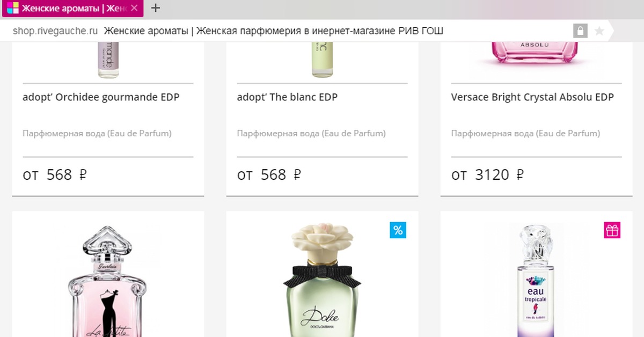This screenshot has width=644, height=337.
Task: Click the tab favicon icon
Action: [13, 8]
